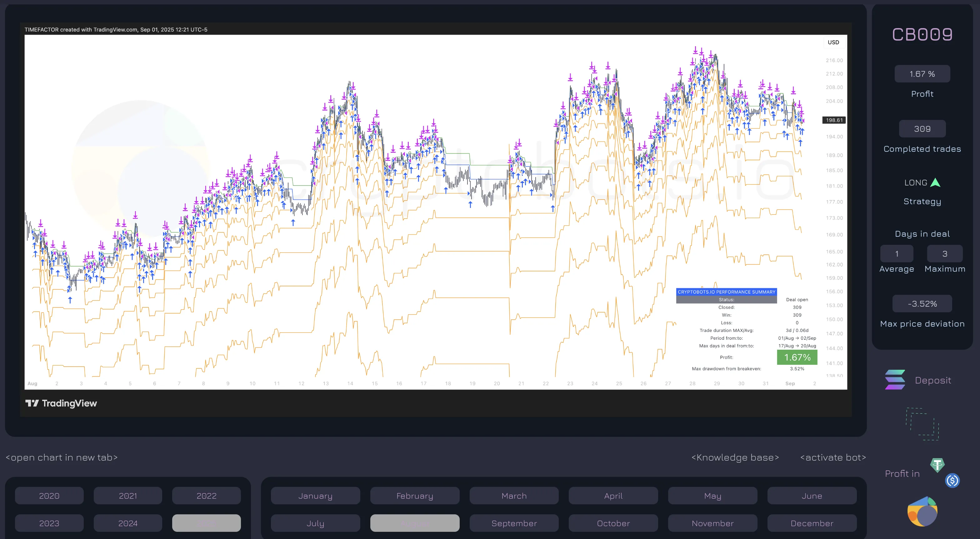Click the dashed overlapping squares icon
Screen dimensions: 980x539
pyautogui.click(x=922, y=424)
